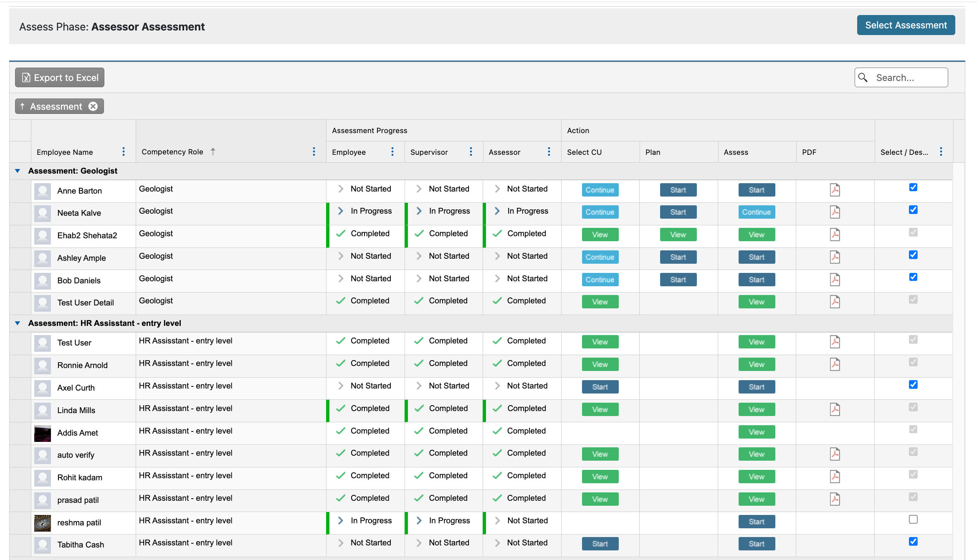The image size is (977, 560).
Task: Collapse the Assessment: Geologist group
Action: click(17, 171)
